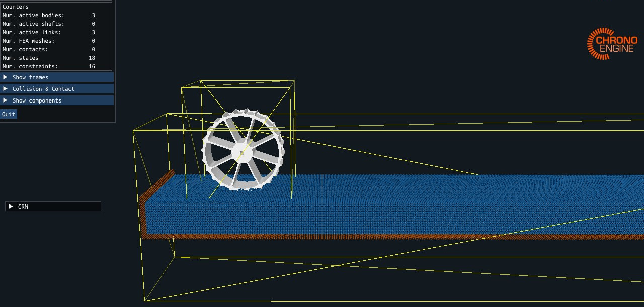The image size is (644, 307).
Task: Select the Num. active shafts row
Action: click(x=49, y=24)
